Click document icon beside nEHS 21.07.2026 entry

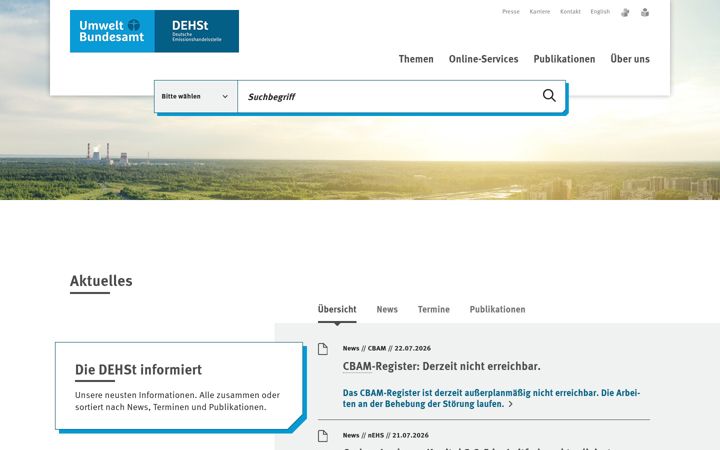[x=323, y=436]
